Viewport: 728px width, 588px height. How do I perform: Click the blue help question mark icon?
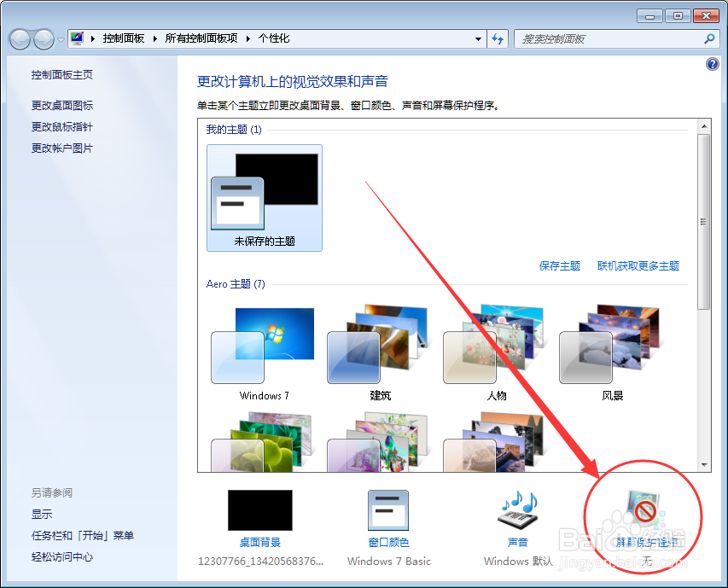tap(713, 66)
